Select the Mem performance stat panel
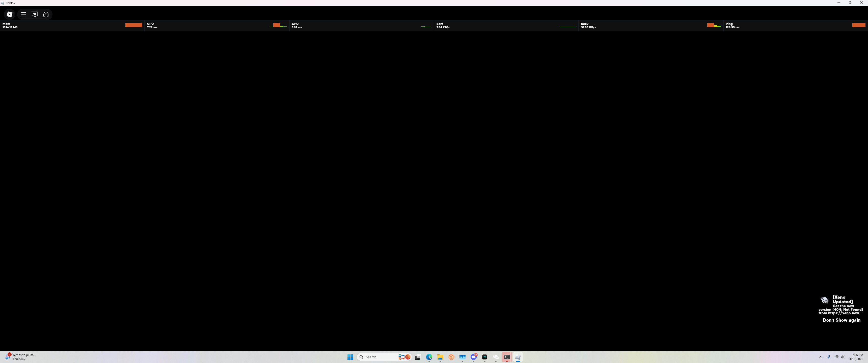868x363 pixels. 72,26
